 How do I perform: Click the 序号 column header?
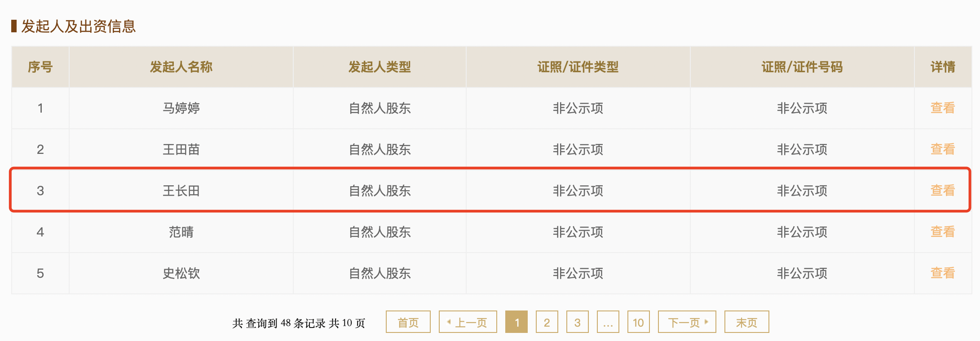coord(40,67)
